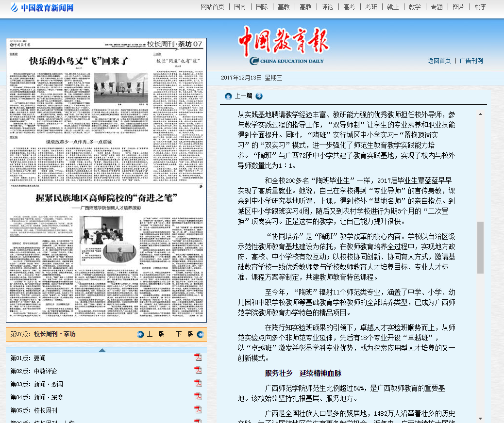The height and width of the screenshot is (423, 504).
Task: Open the PDF for 第03版 新闻·要闻
Action: pyautogui.click(x=198, y=384)
